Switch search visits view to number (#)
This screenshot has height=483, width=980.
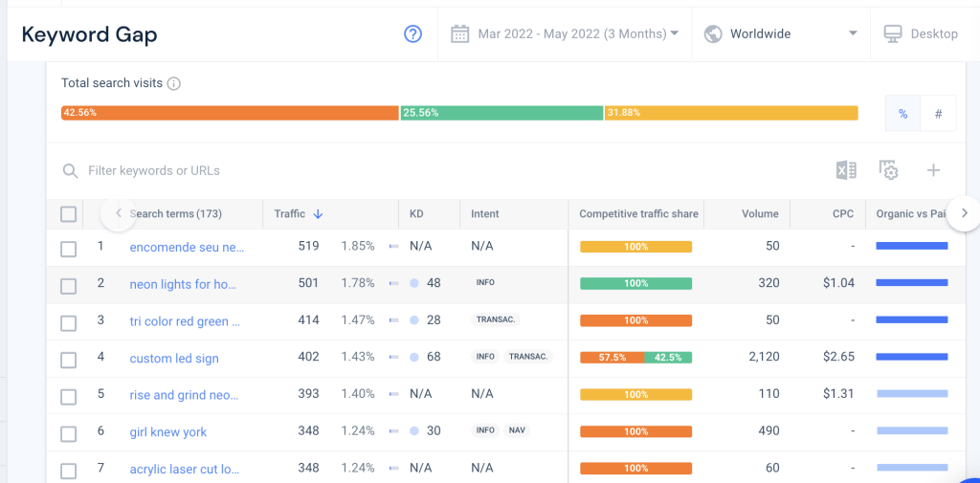(938, 114)
